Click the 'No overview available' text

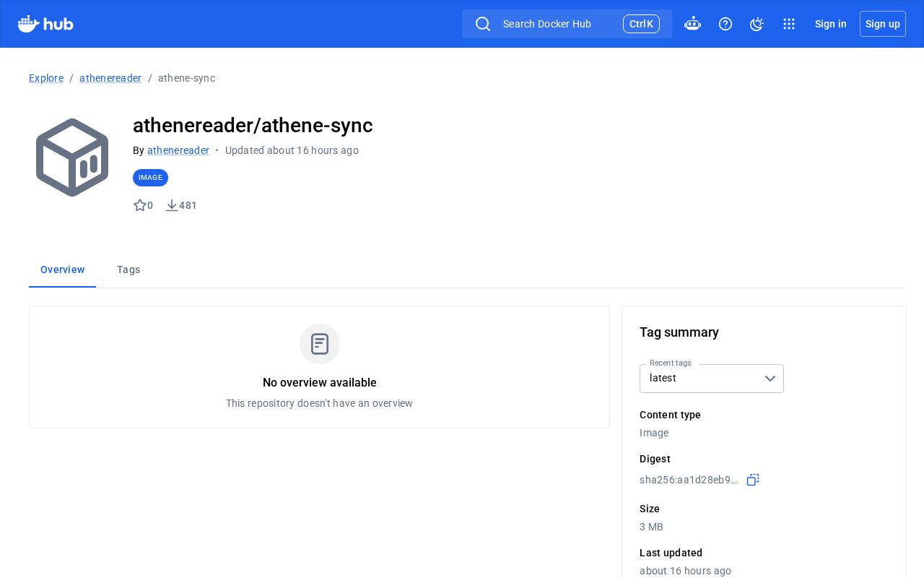pos(320,383)
